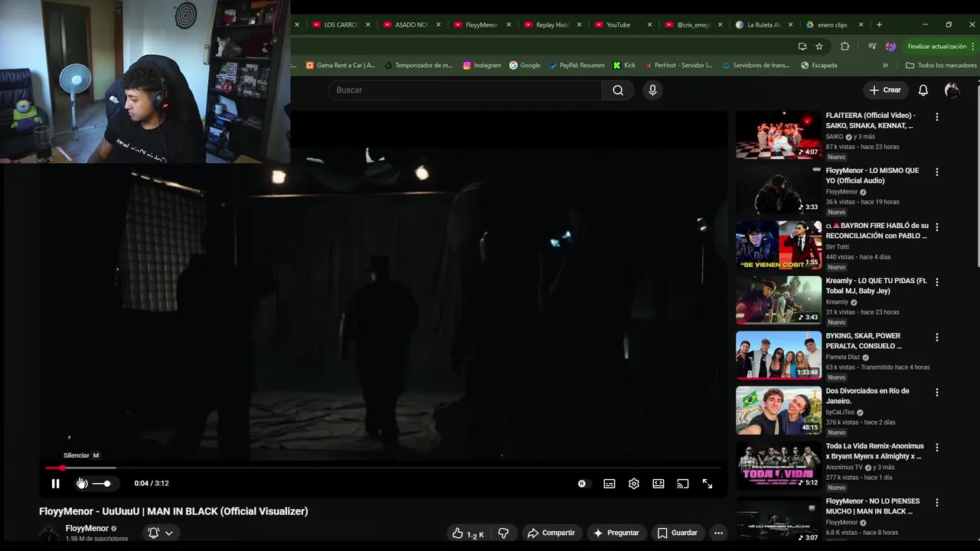
Task: Open the Temporizador de m... bookmark
Action: pyautogui.click(x=419, y=65)
